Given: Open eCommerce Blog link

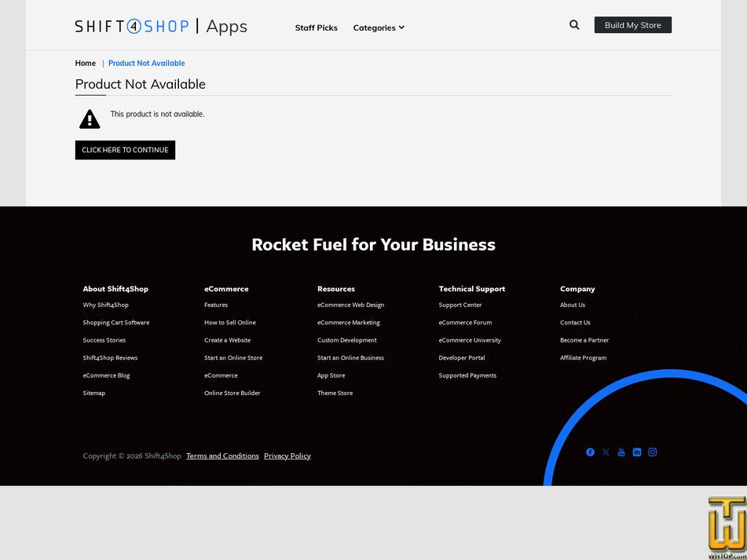Looking at the screenshot, I should pyautogui.click(x=106, y=375).
